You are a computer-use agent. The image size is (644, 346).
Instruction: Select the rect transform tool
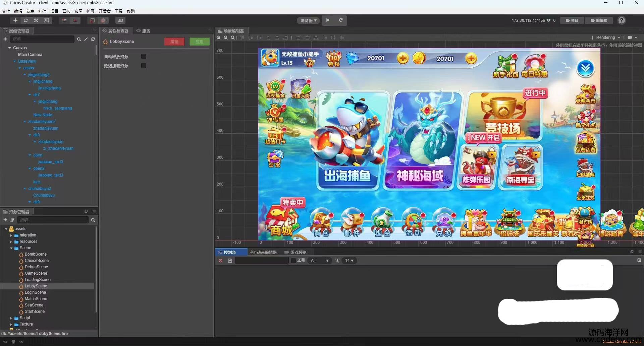tap(47, 20)
